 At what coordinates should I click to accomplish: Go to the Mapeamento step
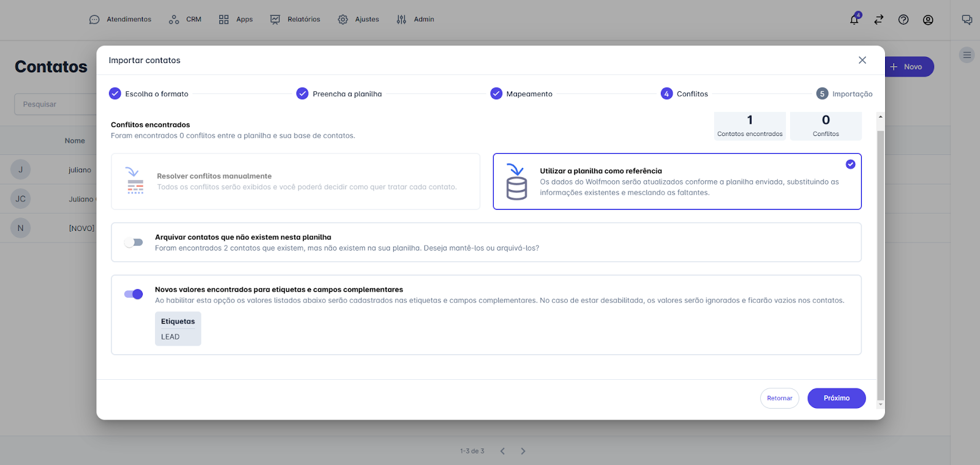pos(521,94)
